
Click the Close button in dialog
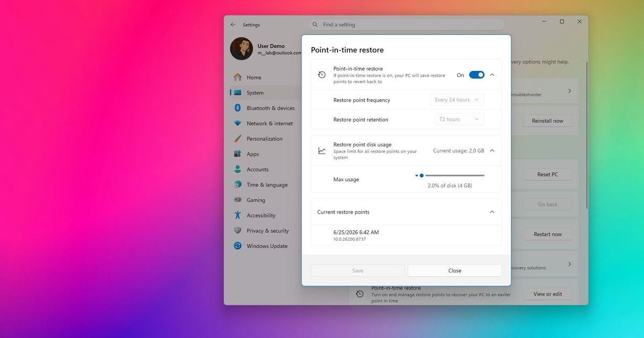[x=455, y=270]
